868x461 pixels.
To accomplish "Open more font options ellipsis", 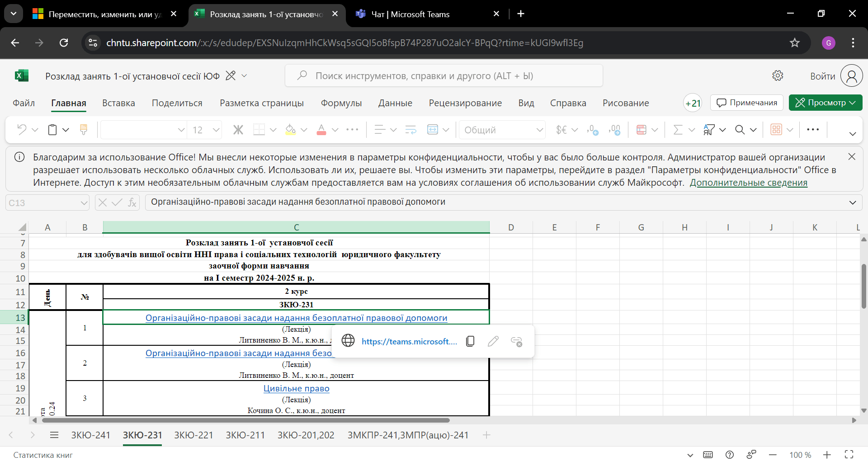I will (x=352, y=130).
